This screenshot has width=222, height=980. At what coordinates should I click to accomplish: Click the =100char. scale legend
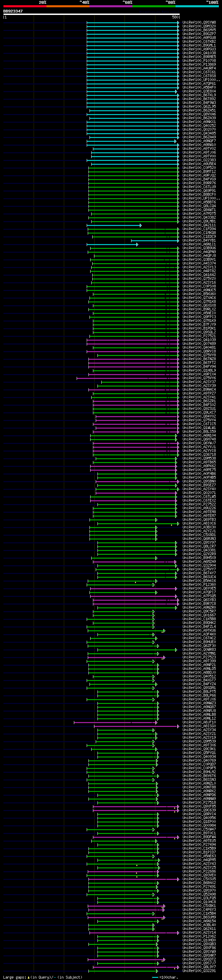pyautogui.click(x=165, y=977)
